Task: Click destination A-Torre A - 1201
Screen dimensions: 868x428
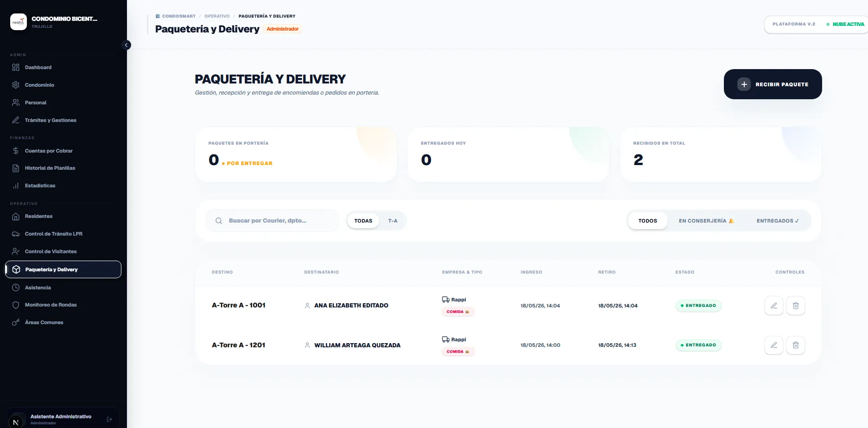Action: tap(239, 345)
